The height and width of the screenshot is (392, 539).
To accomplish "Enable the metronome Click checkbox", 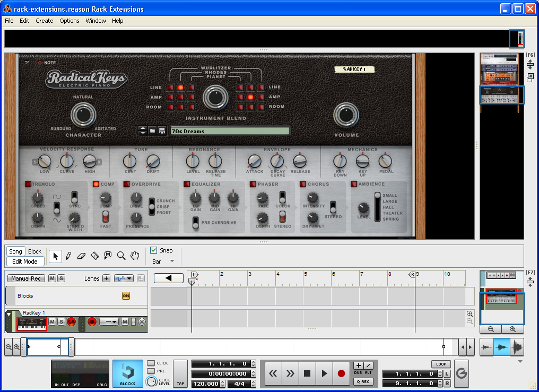I will pos(151,363).
